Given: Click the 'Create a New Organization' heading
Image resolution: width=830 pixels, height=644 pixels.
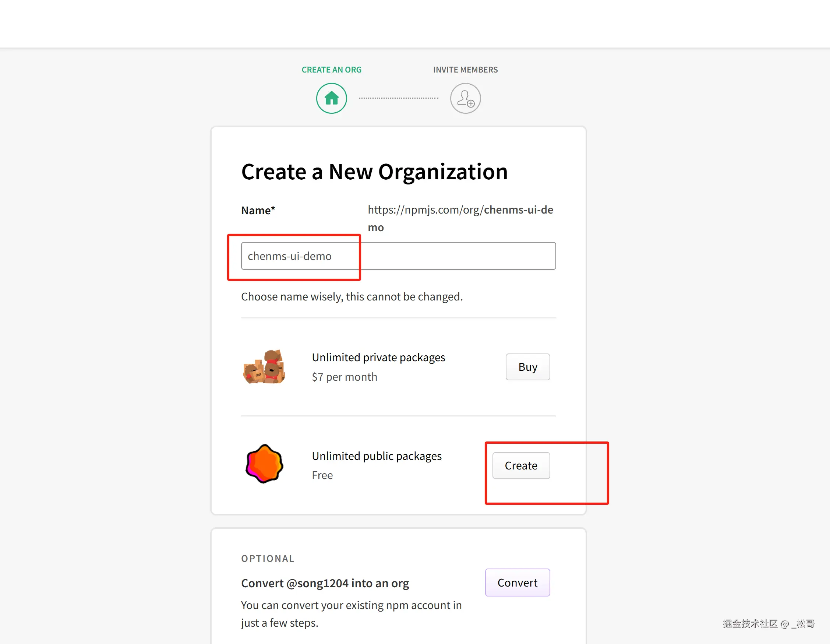Looking at the screenshot, I should pyautogui.click(x=374, y=172).
